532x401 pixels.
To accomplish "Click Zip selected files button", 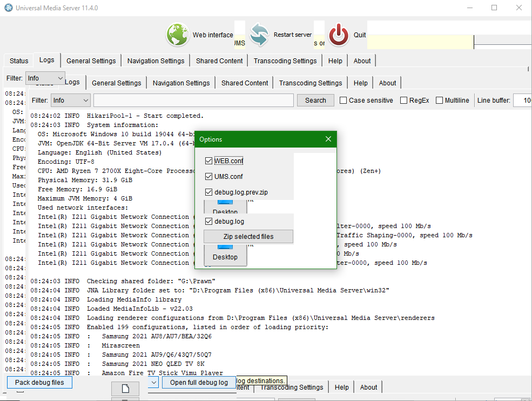I will [x=248, y=236].
